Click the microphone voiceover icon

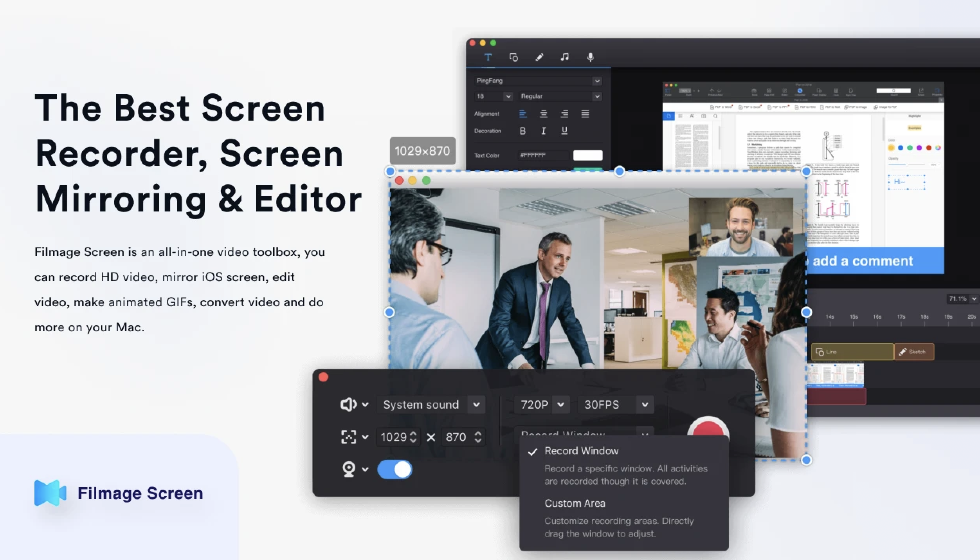tap(590, 58)
